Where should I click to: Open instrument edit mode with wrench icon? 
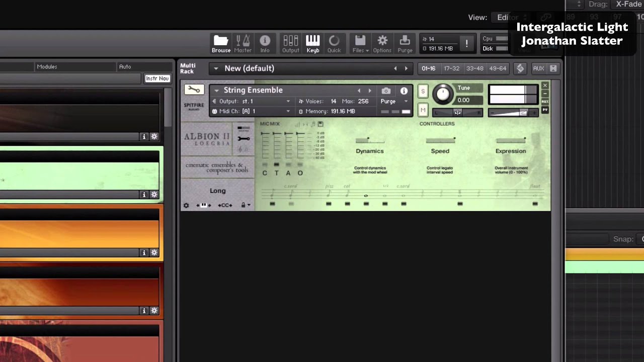(194, 90)
